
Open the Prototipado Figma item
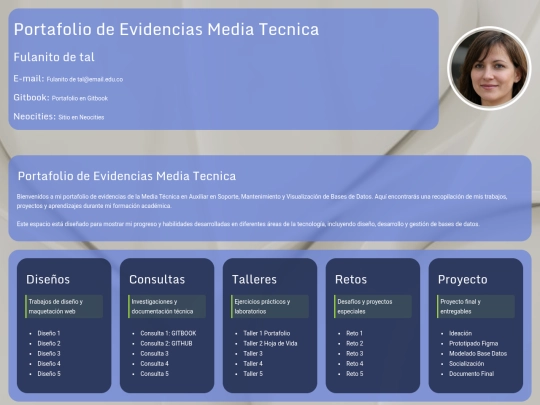click(474, 343)
